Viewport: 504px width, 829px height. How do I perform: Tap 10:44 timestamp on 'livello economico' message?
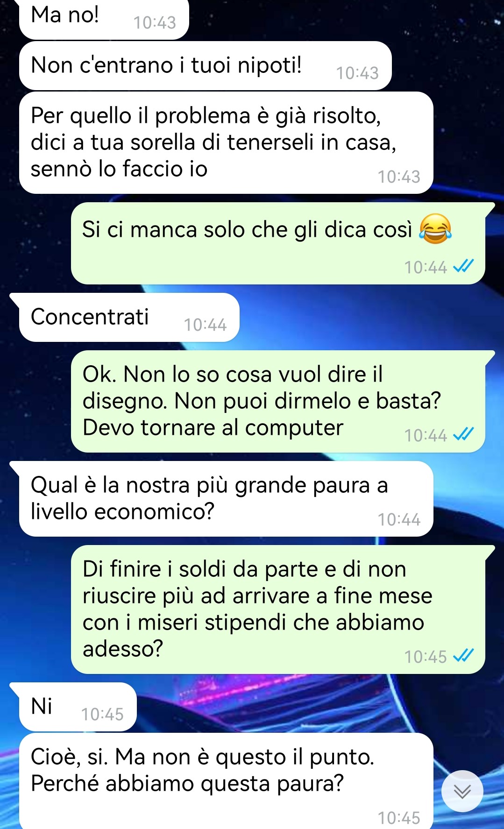pyautogui.click(x=399, y=519)
